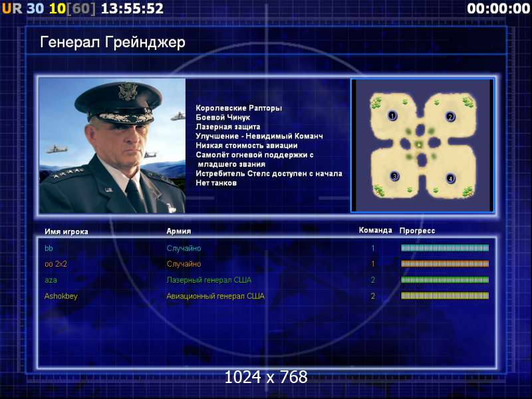Click the 00:00:00 timer display
The image size is (532, 399).
[x=498, y=8]
